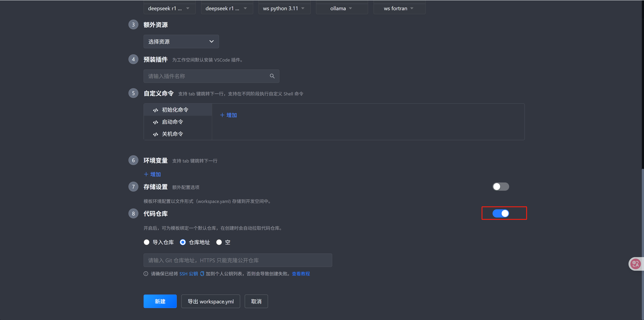Image resolution: width=644 pixels, height=320 pixels.
Task: Click the code icon beside 关机命令
Action: [155, 134]
